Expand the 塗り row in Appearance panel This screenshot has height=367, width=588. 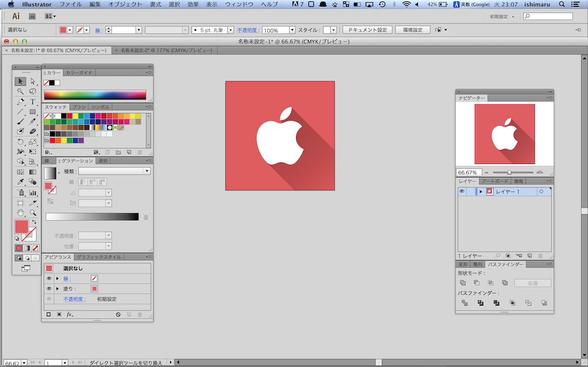[x=57, y=289]
